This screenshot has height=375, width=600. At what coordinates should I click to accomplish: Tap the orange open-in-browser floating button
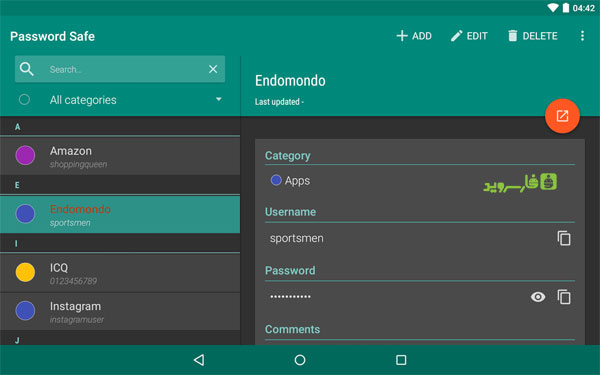pyautogui.click(x=562, y=116)
